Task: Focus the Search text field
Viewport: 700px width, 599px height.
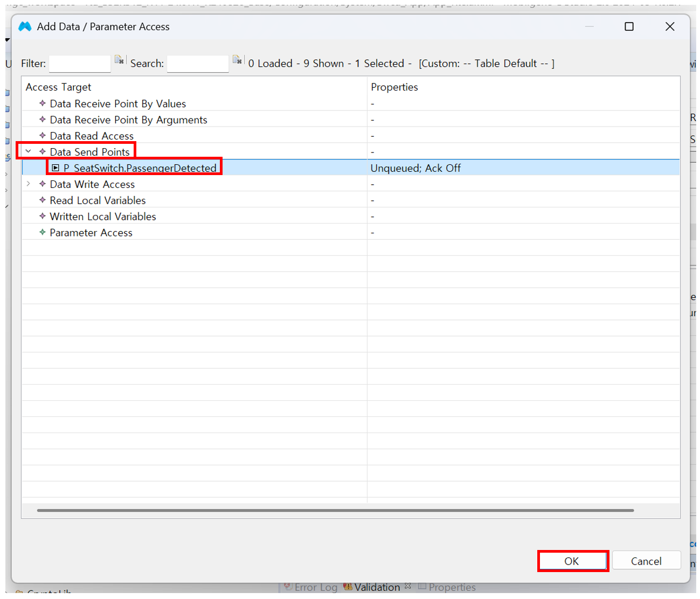Action: pyautogui.click(x=198, y=64)
